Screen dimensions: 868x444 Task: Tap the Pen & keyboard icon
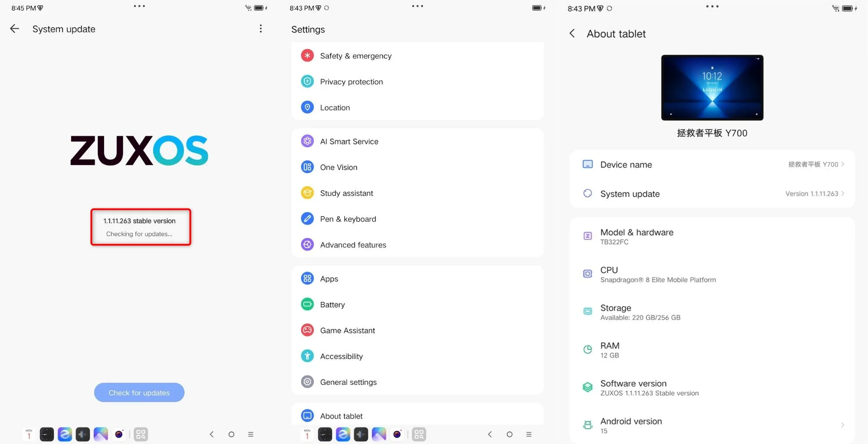[307, 219]
